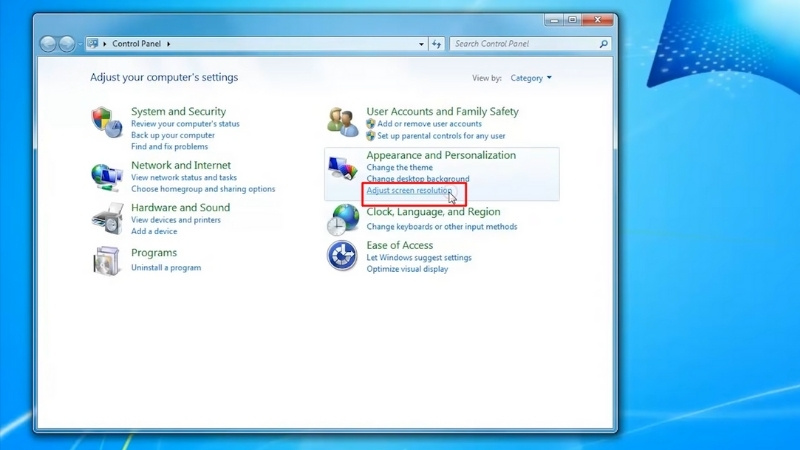Screen dimensions: 800x450
Task: Click Change keyboards or other input methods
Action: pos(442,227)
